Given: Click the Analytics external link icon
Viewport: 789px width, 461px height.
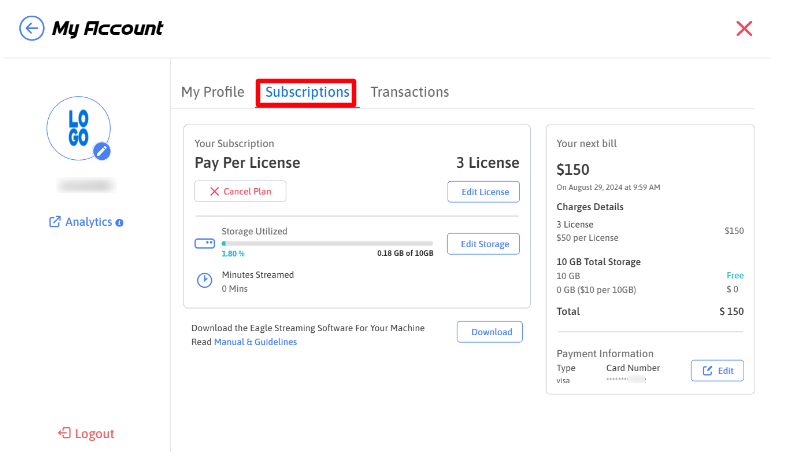Looking at the screenshot, I should (55, 222).
